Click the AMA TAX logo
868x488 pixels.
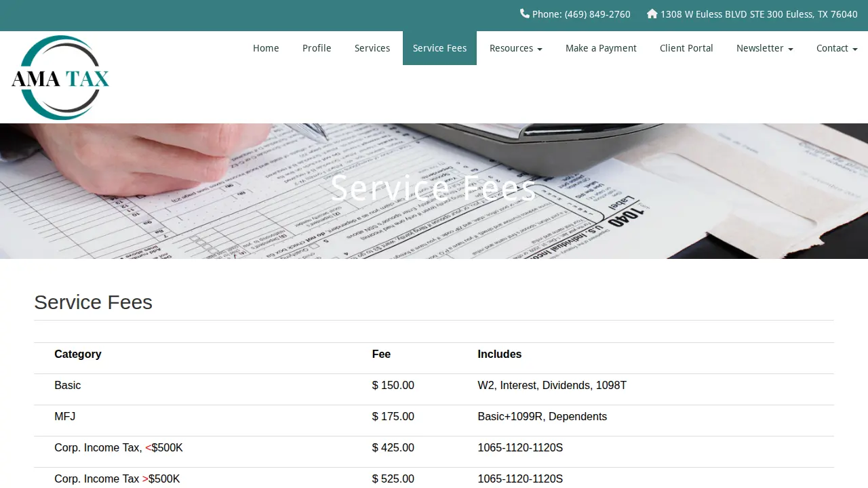coord(60,78)
